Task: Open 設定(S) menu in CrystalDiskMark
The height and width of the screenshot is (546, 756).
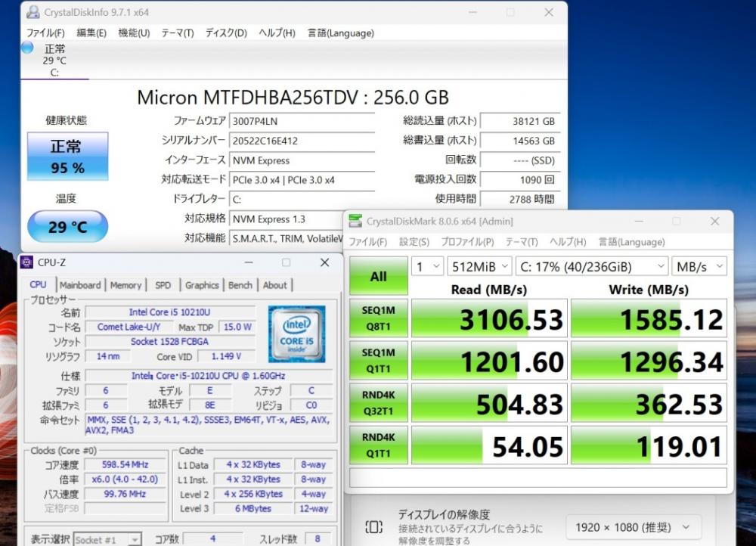Action: [414, 242]
